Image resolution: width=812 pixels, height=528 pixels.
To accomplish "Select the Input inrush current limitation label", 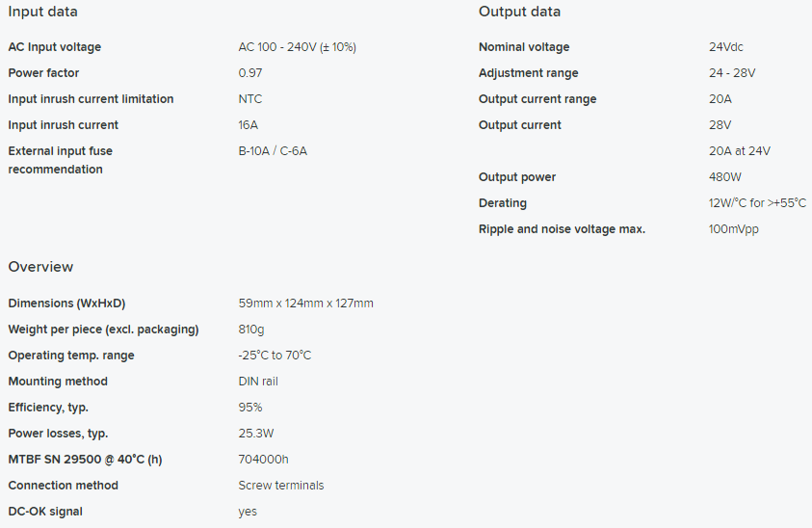I will [91, 99].
